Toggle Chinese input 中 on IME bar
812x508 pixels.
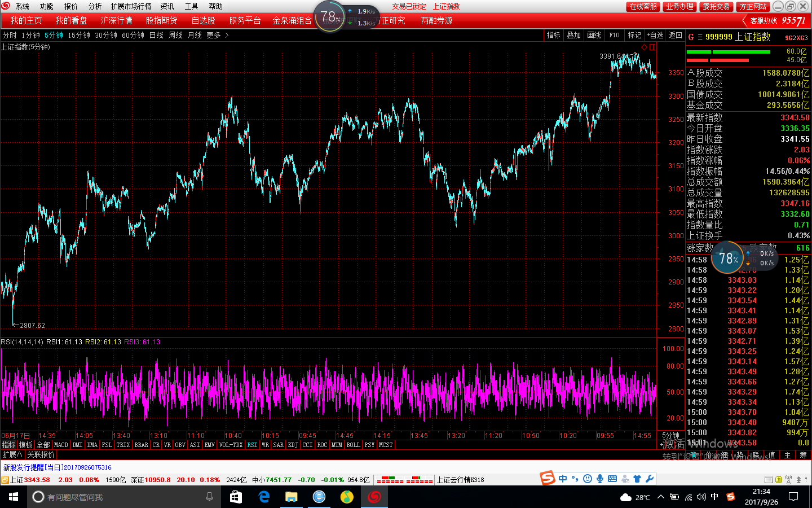(563, 479)
